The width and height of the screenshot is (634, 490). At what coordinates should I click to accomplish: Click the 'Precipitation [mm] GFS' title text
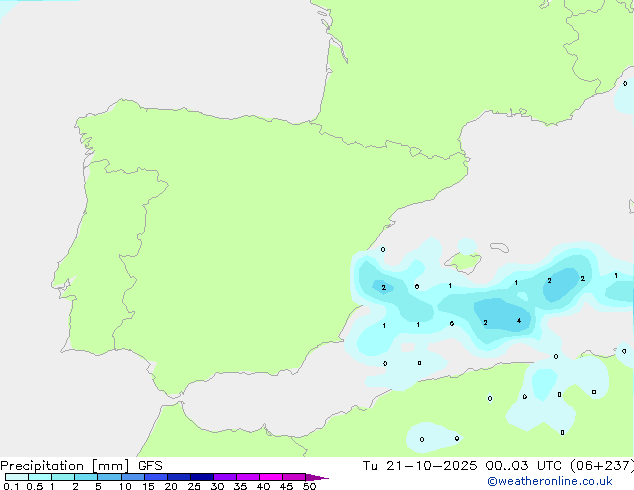pos(81,466)
